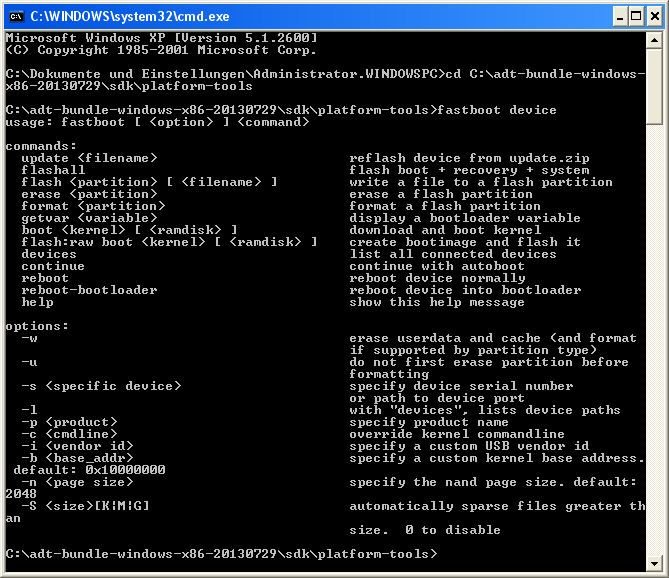Image resolution: width=669 pixels, height=578 pixels.
Task: Click 'continue with autoboot' description
Action: point(437,266)
